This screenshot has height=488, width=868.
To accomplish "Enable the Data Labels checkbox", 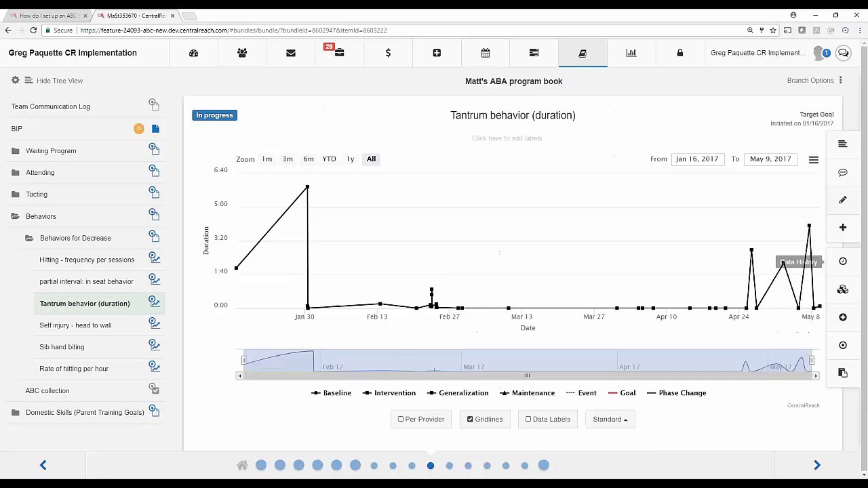I will [528, 419].
